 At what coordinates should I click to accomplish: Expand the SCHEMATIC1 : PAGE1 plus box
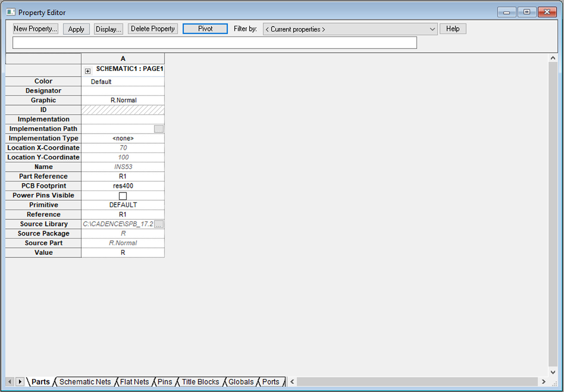point(88,71)
